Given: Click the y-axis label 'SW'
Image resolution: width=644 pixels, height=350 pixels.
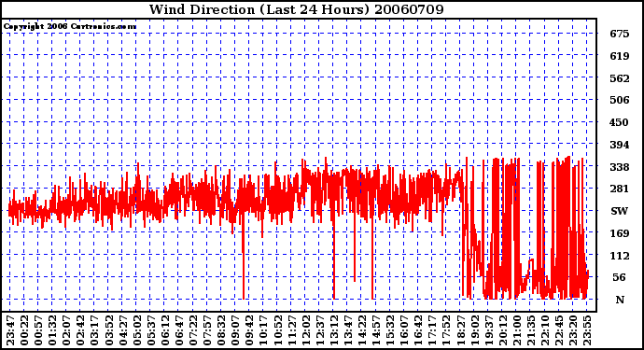Looking at the screenshot, I should tap(620, 211).
